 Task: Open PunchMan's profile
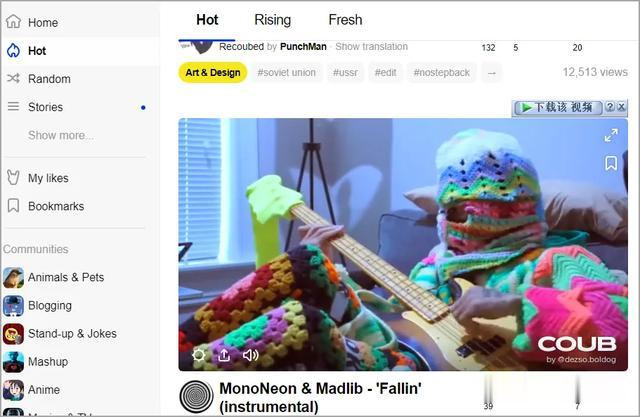[x=303, y=47]
